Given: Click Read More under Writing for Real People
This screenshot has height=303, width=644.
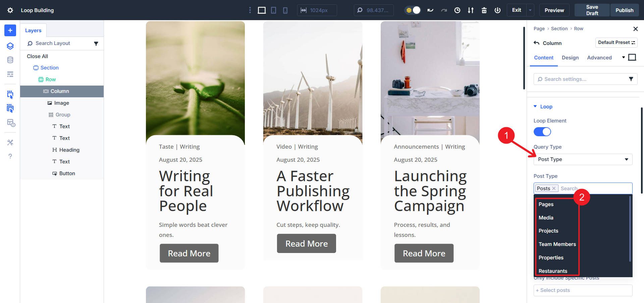Looking at the screenshot, I should [189, 253].
